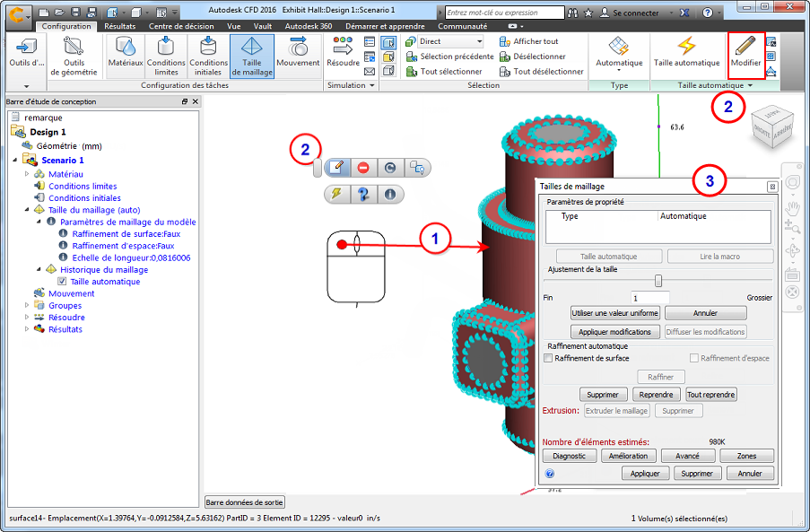Expand the Résultats tree node
The image size is (810, 532).
pyautogui.click(x=27, y=329)
